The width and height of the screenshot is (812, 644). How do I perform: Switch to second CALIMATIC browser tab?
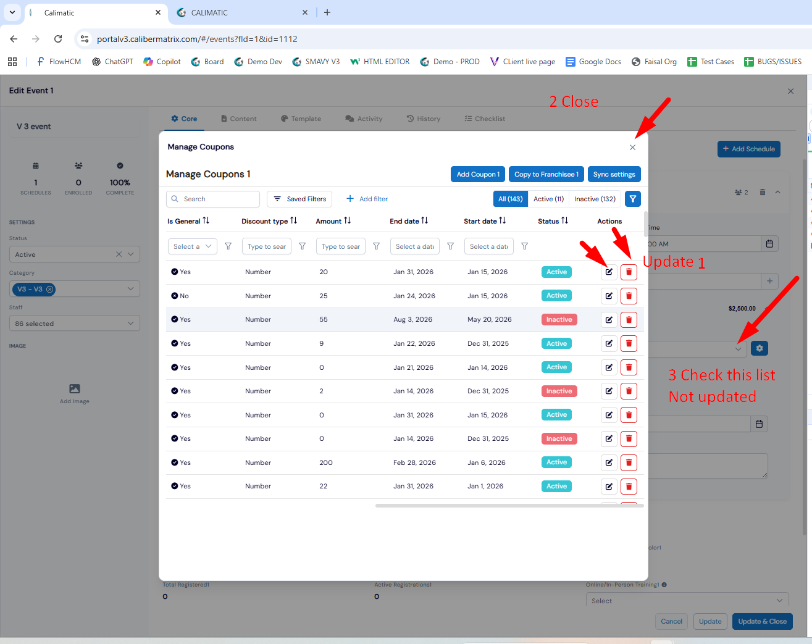click(x=242, y=12)
